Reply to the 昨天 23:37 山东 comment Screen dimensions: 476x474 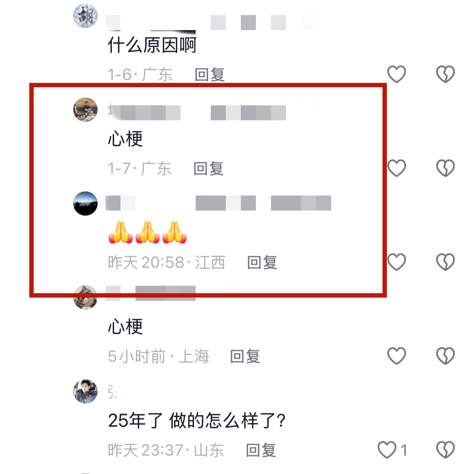click(261, 450)
